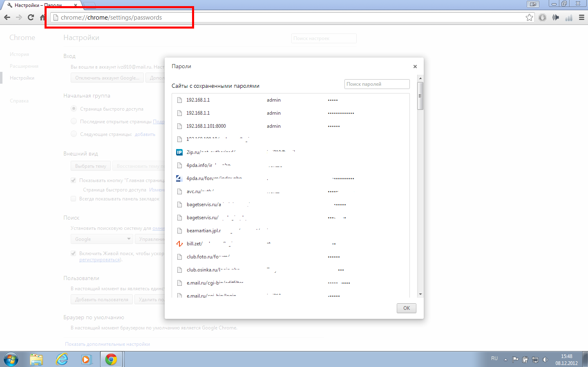Open История in the Chrome sidebar
This screenshot has height=367, width=588.
[19, 54]
